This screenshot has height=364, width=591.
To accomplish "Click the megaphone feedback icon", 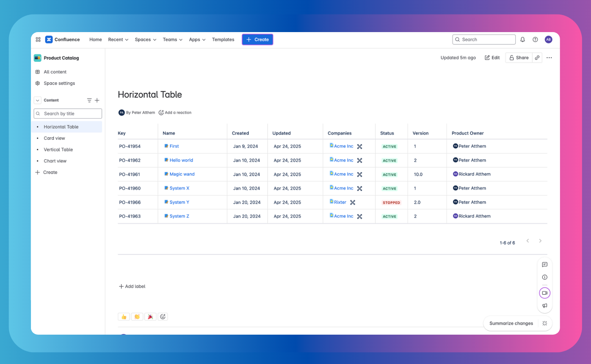I will pos(545,306).
